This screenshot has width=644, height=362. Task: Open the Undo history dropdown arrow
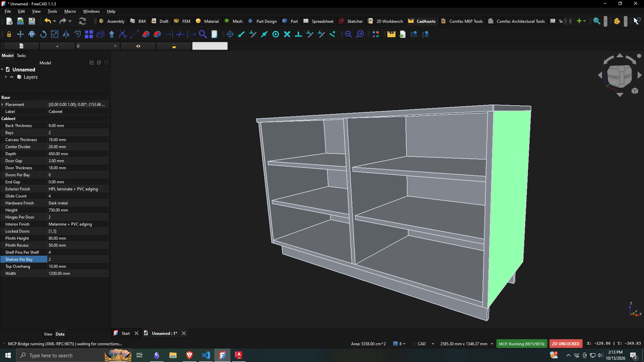coord(55,21)
